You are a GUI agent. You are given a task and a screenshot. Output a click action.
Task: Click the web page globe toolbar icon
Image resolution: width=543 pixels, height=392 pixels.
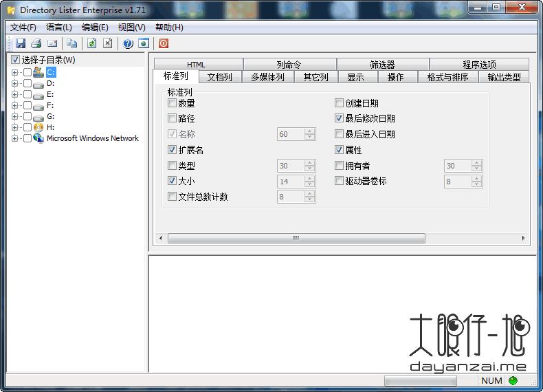[x=144, y=43]
